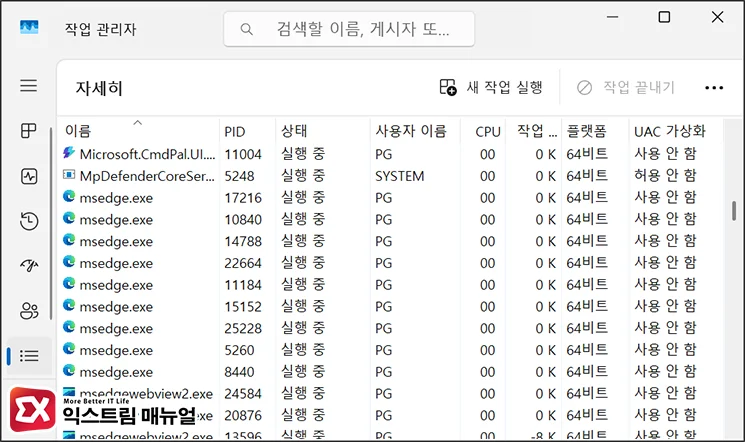Open the Startup apps page in sidebar
The height and width of the screenshot is (442, 745).
coord(29,266)
